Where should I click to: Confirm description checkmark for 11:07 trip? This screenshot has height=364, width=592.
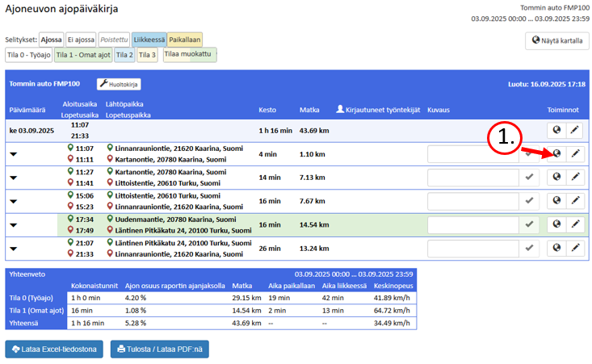point(529,154)
